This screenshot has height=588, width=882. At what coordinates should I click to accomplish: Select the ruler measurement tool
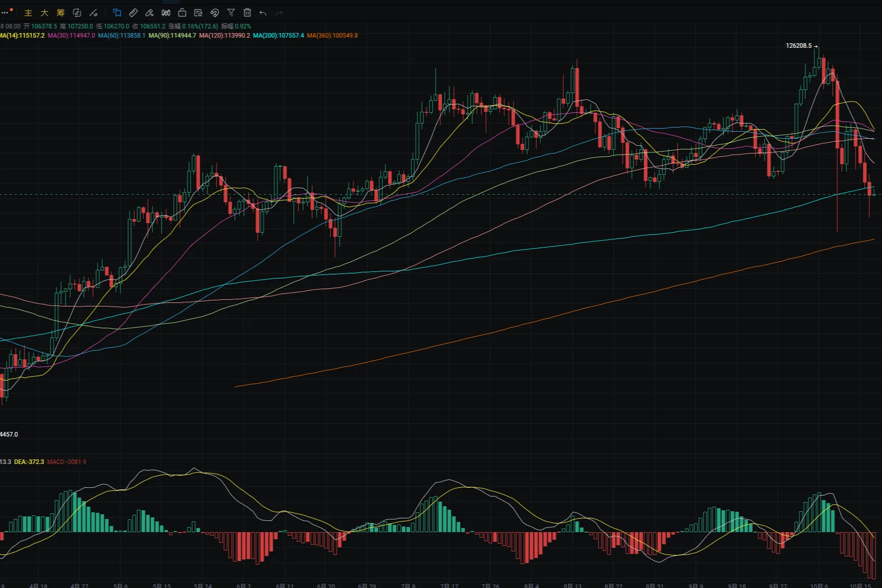click(x=134, y=13)
